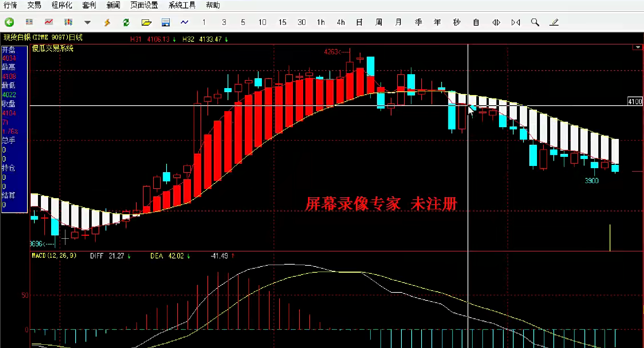644x348 pixels.
Task: Click the MACD (12, 26, 9) indicator label
Action: click(x=54, y=256)
